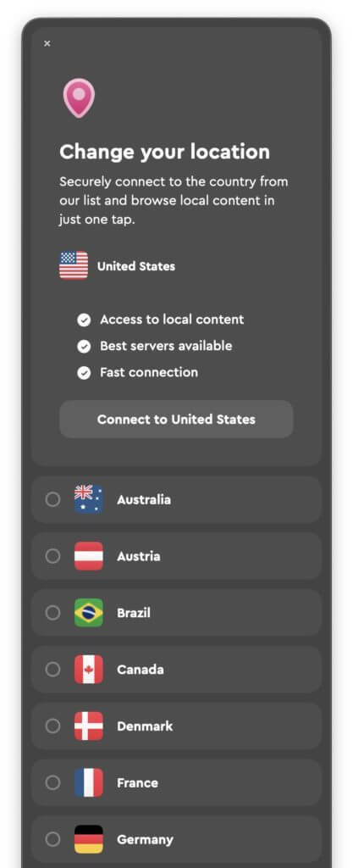Viewport: 353px width, 868px height.
Task: Click the Australia flag icon
Action: (88, 499)
